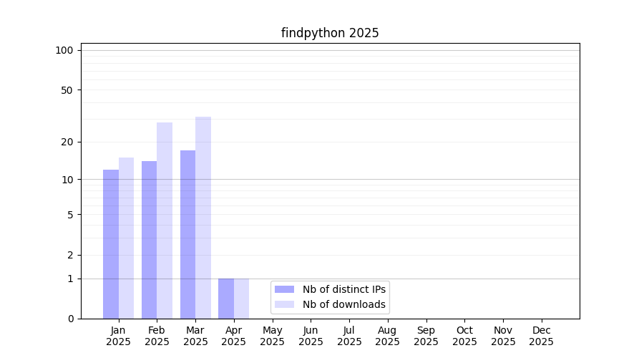Select the February downloads bar
644x358 pixels.
coord(165,221)
